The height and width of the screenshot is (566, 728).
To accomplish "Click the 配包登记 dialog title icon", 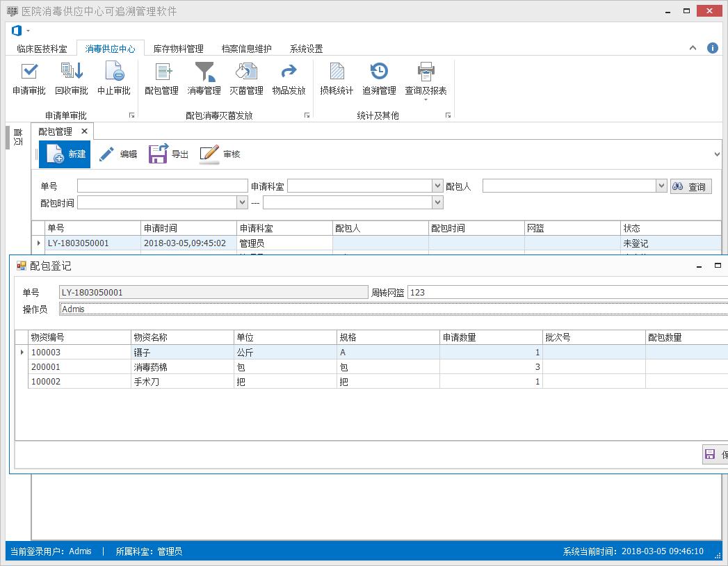I will coord(22,266).
